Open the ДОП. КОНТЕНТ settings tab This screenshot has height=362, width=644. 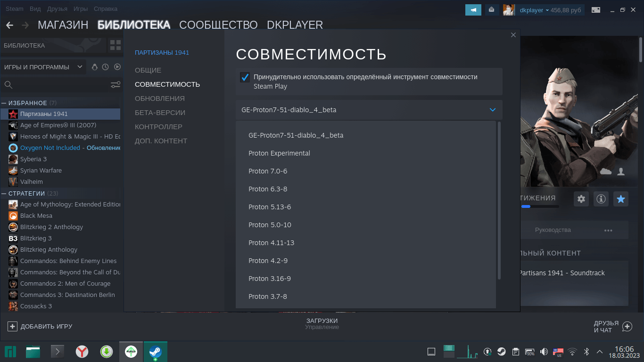pyautogui.click(x=161, y=141)
